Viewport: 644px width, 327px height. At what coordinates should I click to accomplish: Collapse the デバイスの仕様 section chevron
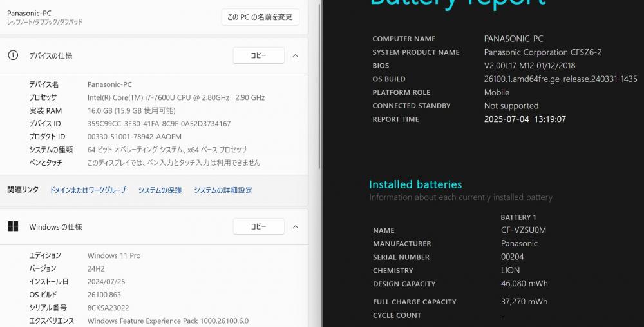click(x=296, y=55)
